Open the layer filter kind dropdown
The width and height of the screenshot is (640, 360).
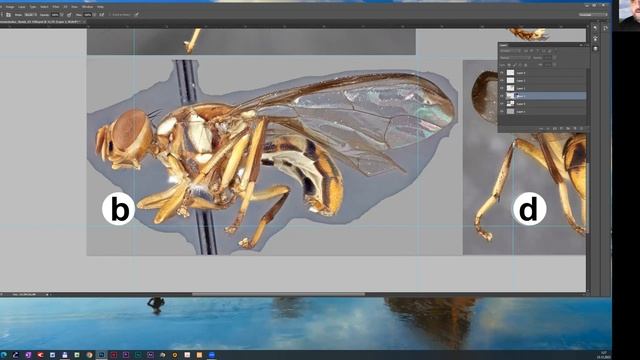click(510, 51)
